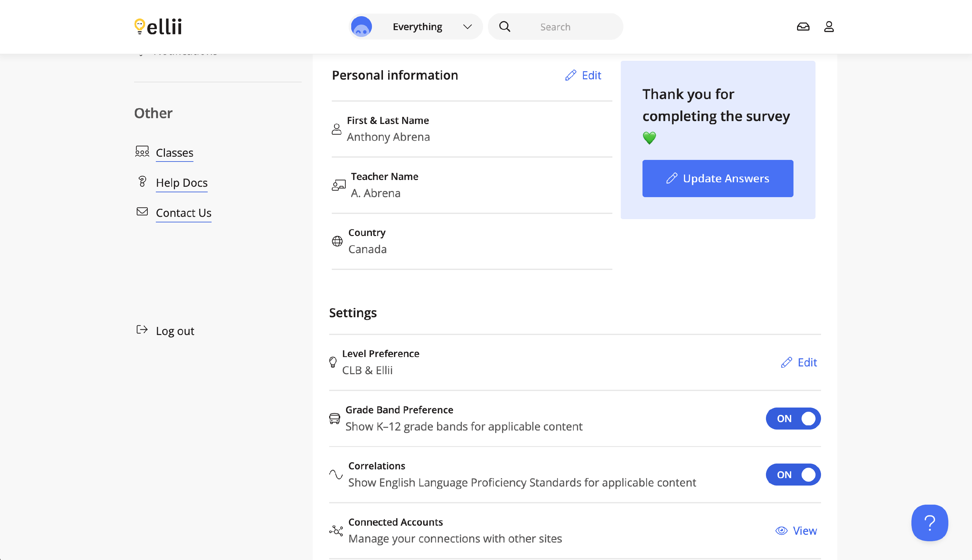This screenshot has height=560, width=972.
Task: Open the Classes sidebar link
Action: (174, 153)
